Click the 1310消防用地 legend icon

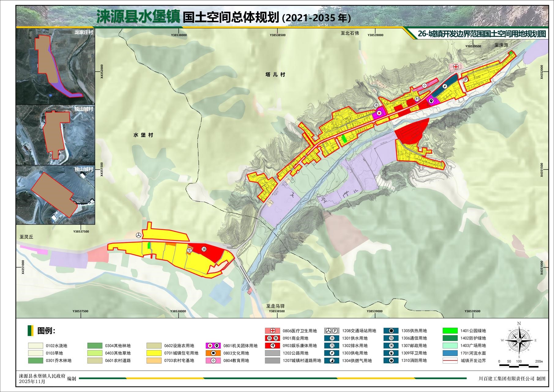[391, 360]
